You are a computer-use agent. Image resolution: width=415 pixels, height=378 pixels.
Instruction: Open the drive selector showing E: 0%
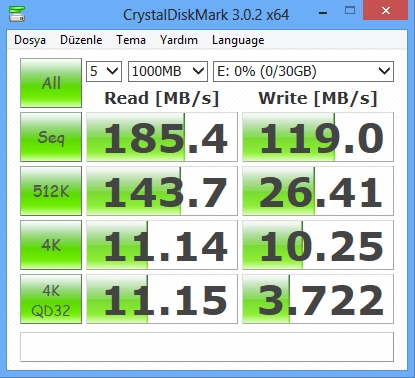303,71
